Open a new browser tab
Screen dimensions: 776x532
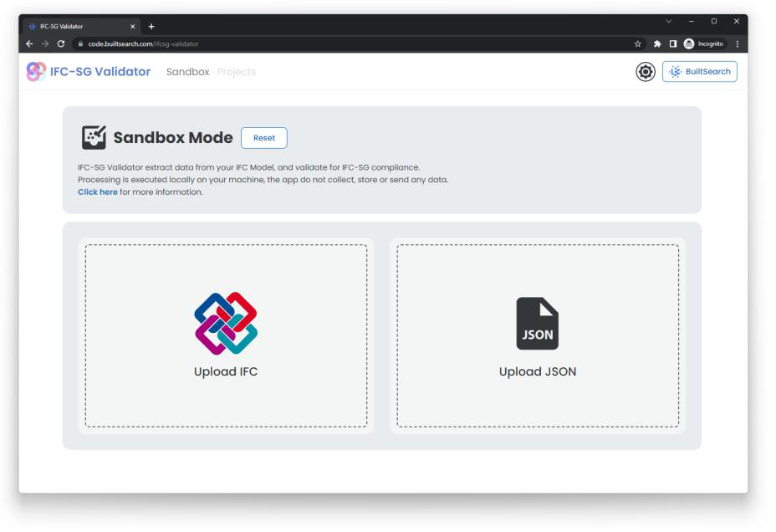pos(151,26)
